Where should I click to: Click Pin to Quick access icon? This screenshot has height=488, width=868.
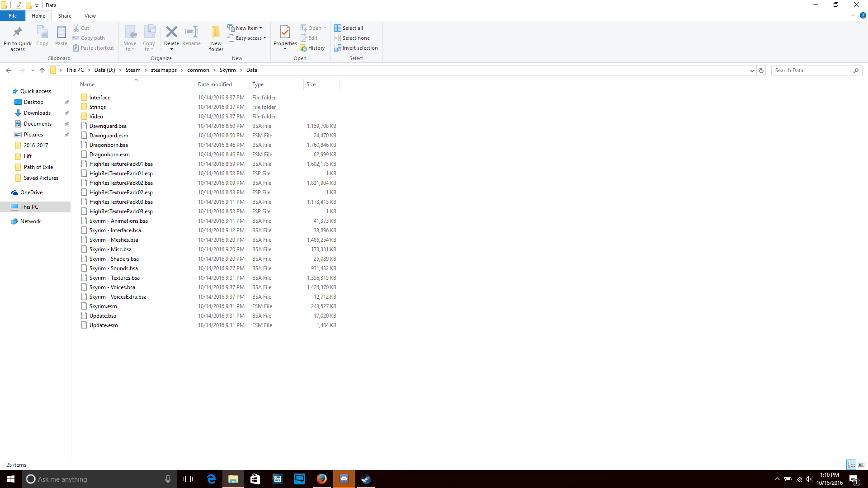tap(18, 33)
